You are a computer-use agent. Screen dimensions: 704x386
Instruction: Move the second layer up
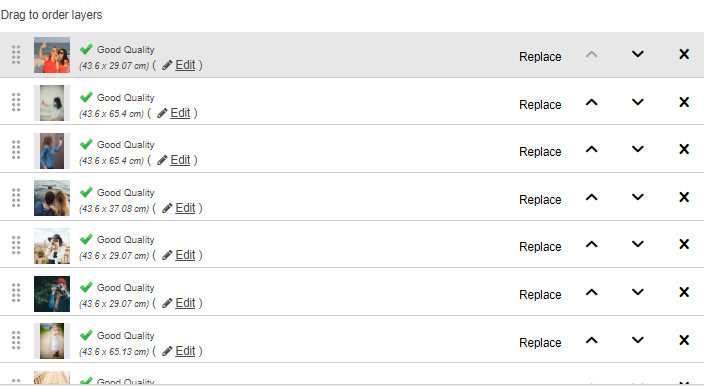[592, 102]
